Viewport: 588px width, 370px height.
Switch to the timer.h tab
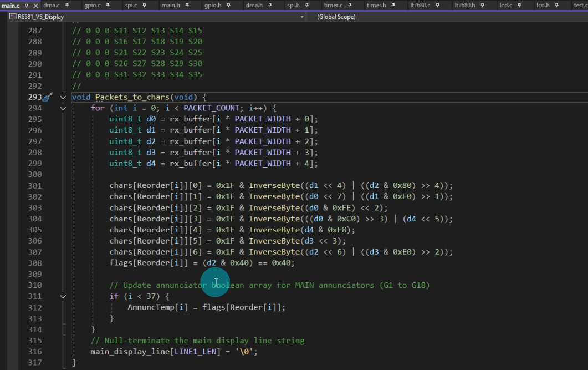pos(376,5)
